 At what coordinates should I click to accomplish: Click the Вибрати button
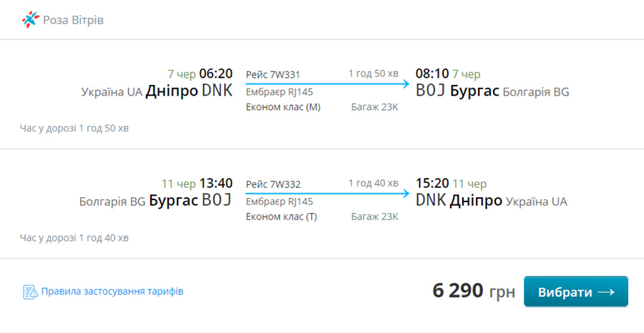coord(576,292)
